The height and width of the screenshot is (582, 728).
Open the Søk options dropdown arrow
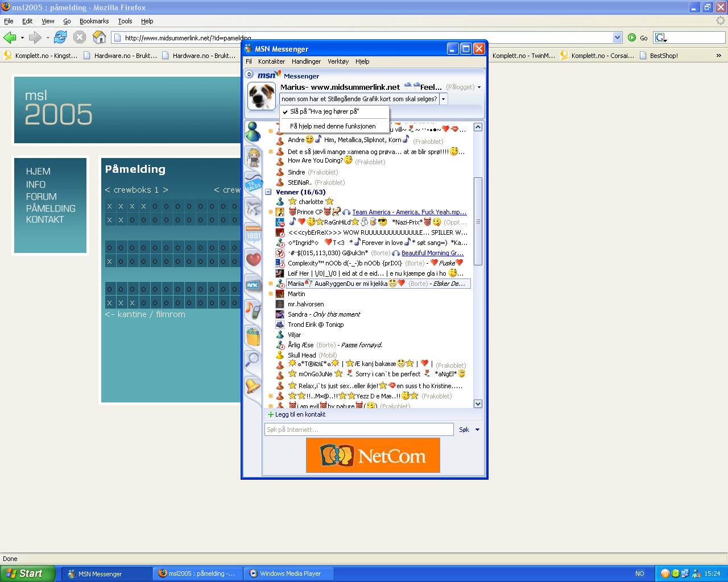point(477,430)
